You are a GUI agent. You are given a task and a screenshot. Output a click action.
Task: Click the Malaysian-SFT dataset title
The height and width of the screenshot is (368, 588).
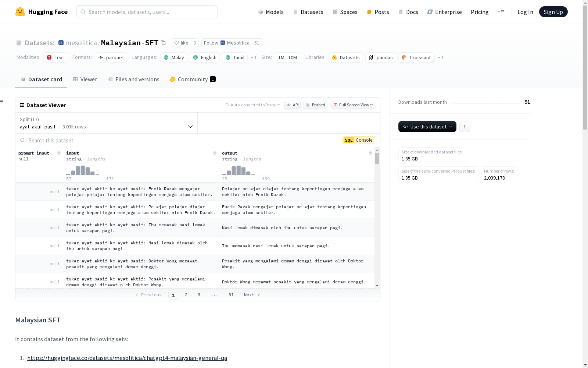pos(130,43)
